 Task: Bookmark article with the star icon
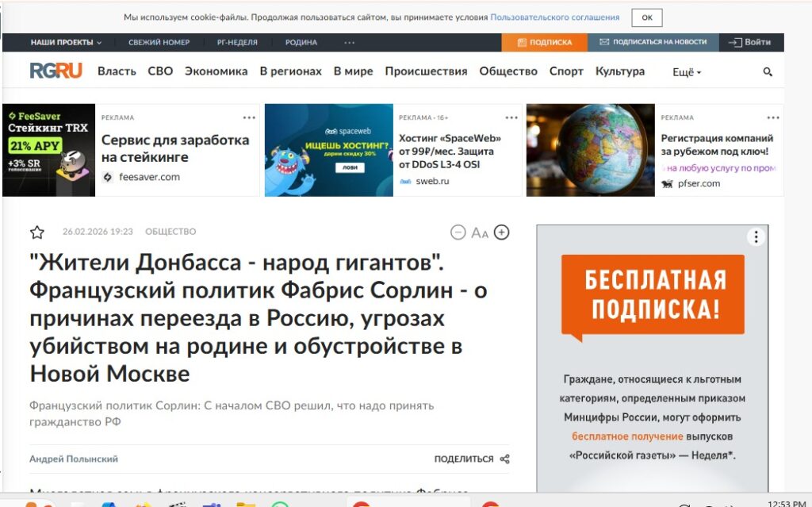coord(37,232)
